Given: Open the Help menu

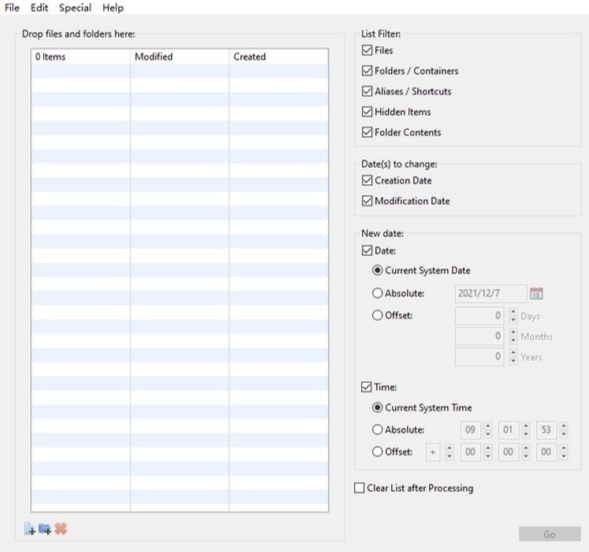Looking at the screenshot, I should tap(113, 8).
